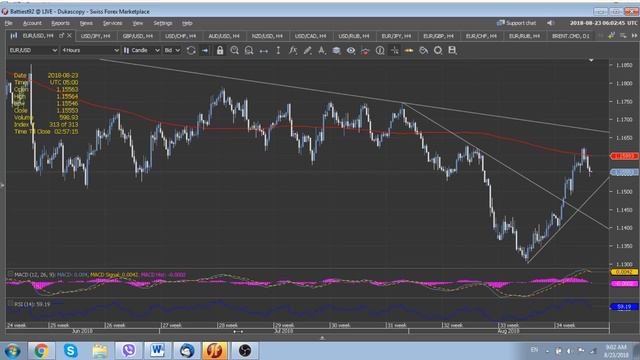Switch to the GBP/USD H4 tab
Viewport: 640px width, 360px height.
tap(138, 36)
